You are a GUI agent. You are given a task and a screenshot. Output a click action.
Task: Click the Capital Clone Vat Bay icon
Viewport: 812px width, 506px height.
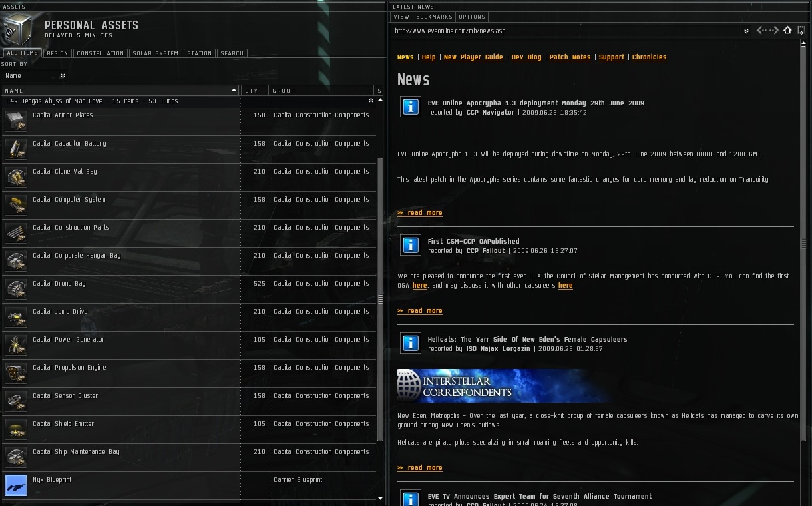(16, 177)
